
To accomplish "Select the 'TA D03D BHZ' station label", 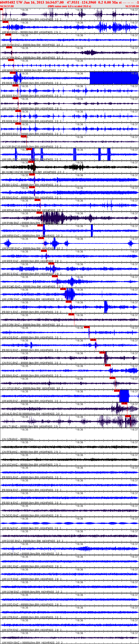I will pyautogui.click(x=10, y=516).
